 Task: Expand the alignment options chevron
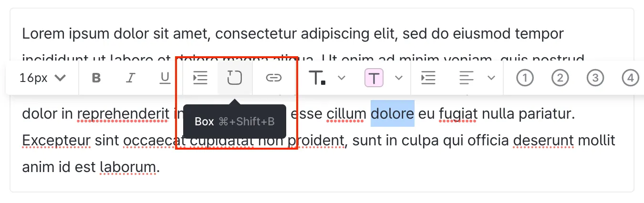(491, 78)
